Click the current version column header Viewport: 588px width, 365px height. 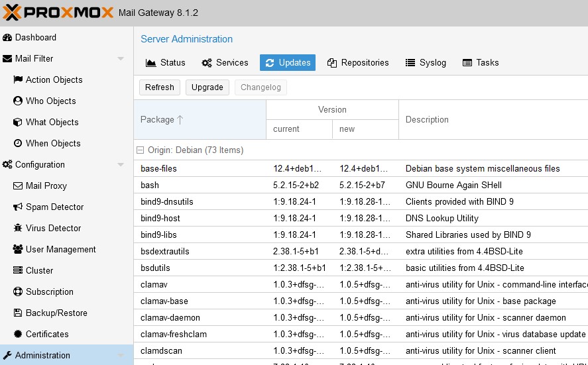point(299,129)
